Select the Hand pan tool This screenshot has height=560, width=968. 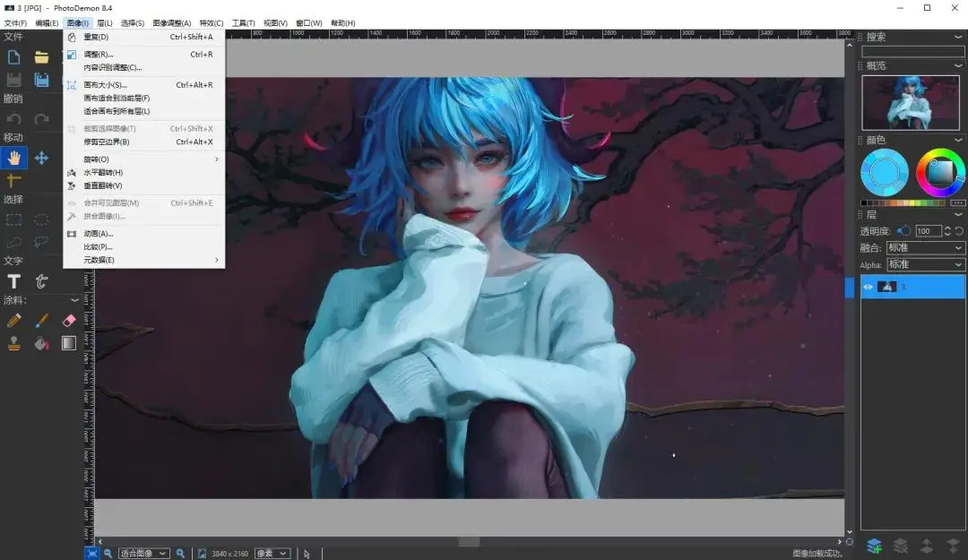pos(14,158)
